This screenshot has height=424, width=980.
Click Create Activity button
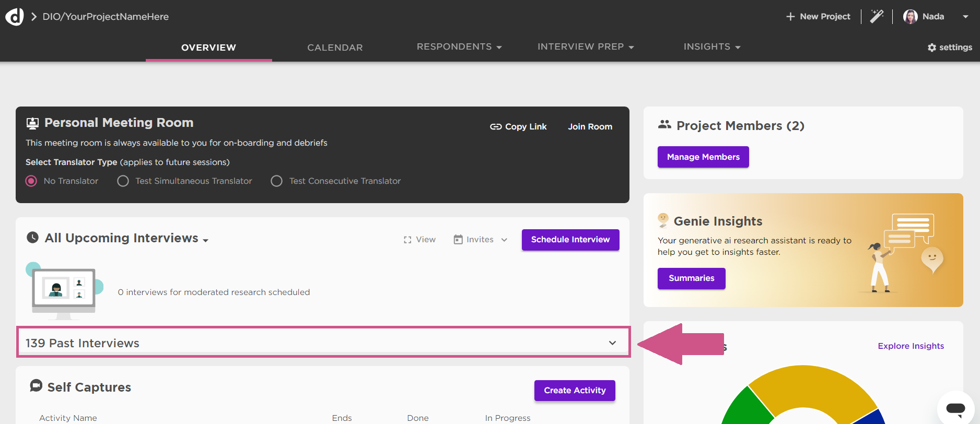[575, 391]
